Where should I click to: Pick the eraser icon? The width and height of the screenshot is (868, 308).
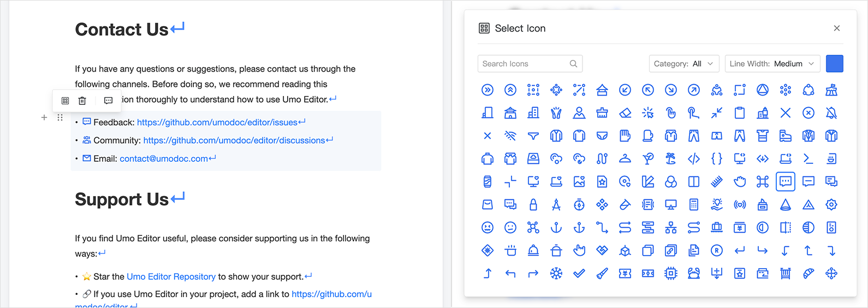(x=625, y=113)
